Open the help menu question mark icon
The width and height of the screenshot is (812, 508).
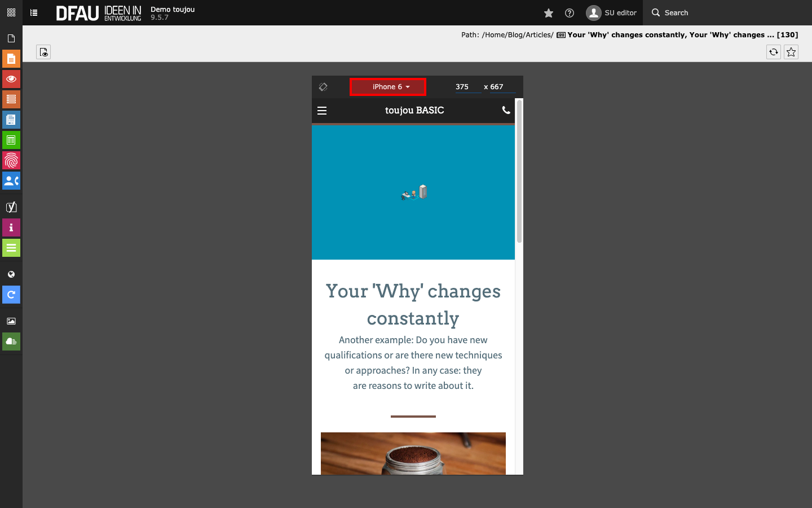(x=570, y=13)
